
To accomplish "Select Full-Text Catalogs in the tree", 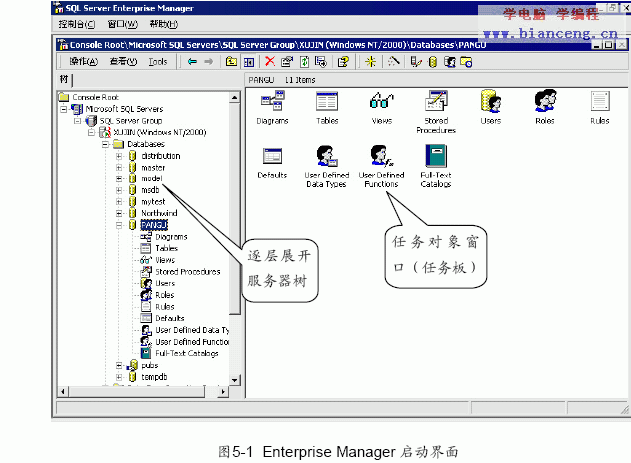I will coord(187,353).
